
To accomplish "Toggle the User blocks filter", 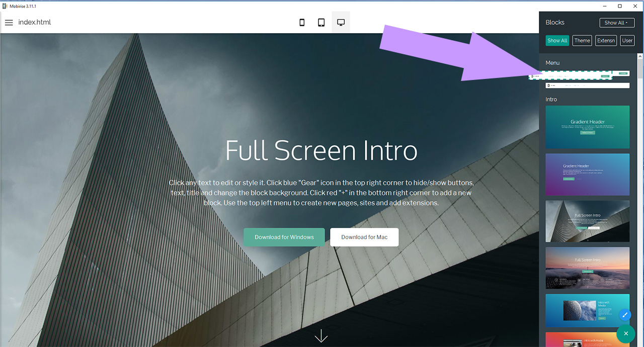I will pyautogui.click(x=627, y=40).
